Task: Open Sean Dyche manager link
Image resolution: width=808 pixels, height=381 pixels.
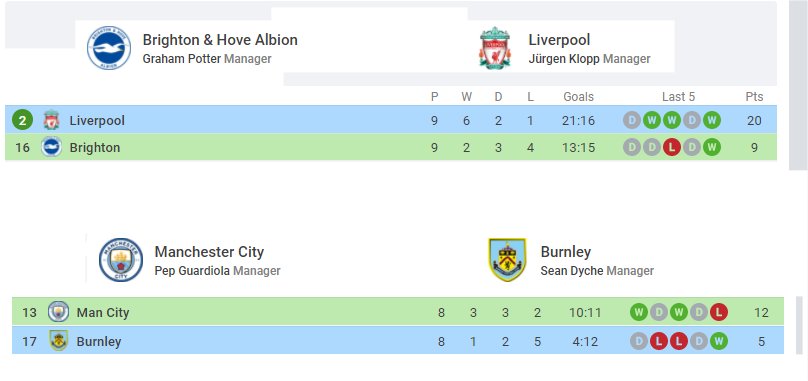Action: [x=572, y=271]
